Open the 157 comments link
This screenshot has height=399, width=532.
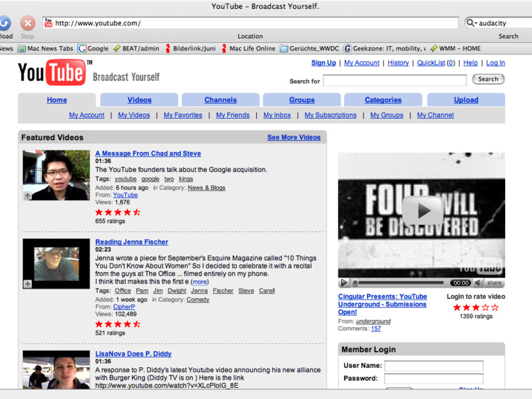(376, 329)
